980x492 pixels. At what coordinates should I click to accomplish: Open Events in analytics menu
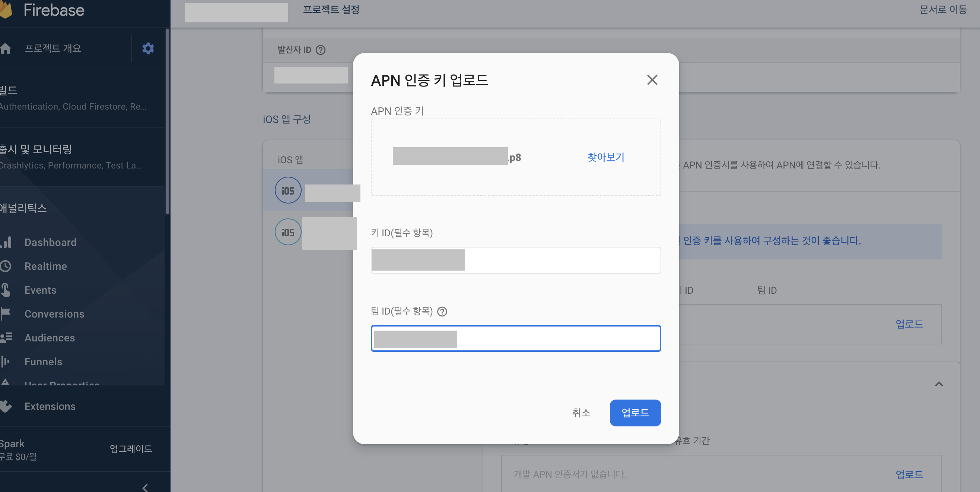(x=40, y=290)
